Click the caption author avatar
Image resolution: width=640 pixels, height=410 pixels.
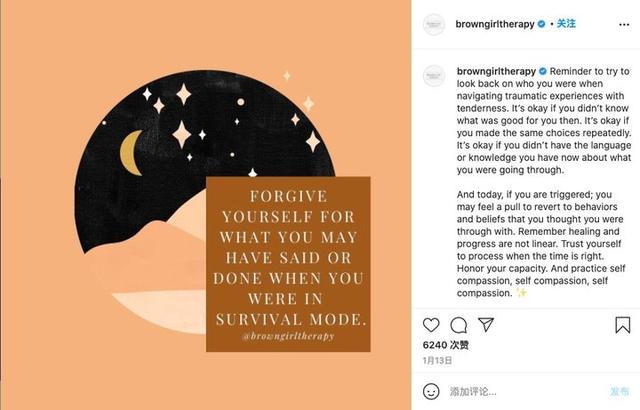pyautogui.click(x=433, y=76)
